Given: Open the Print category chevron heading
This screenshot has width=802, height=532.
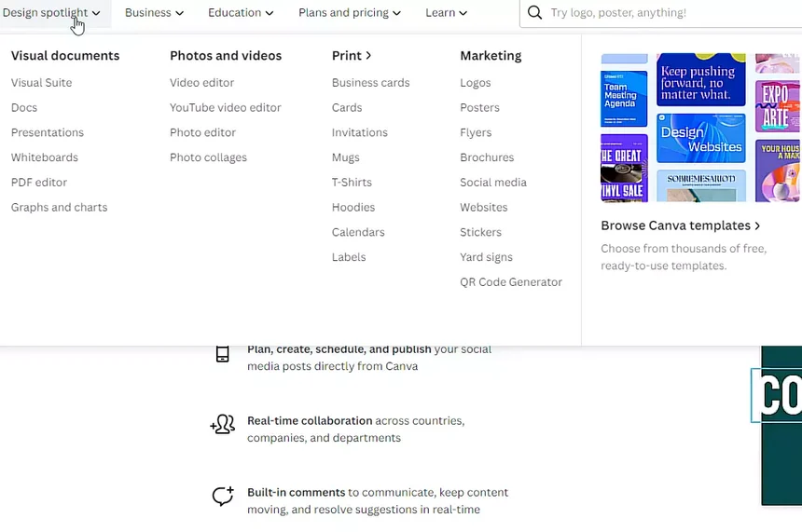Looking at the screenshot, I should click(x=352, y=55).
